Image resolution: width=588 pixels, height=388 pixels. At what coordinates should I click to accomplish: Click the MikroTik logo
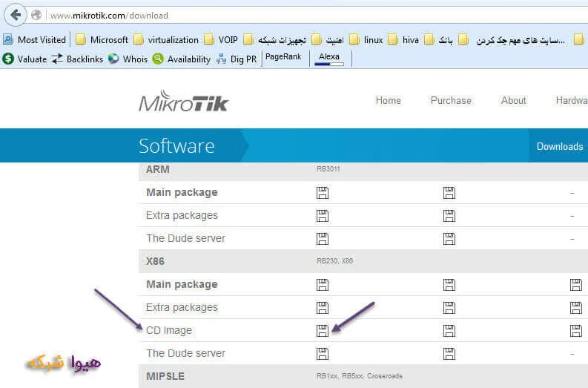tap(184, 101)
